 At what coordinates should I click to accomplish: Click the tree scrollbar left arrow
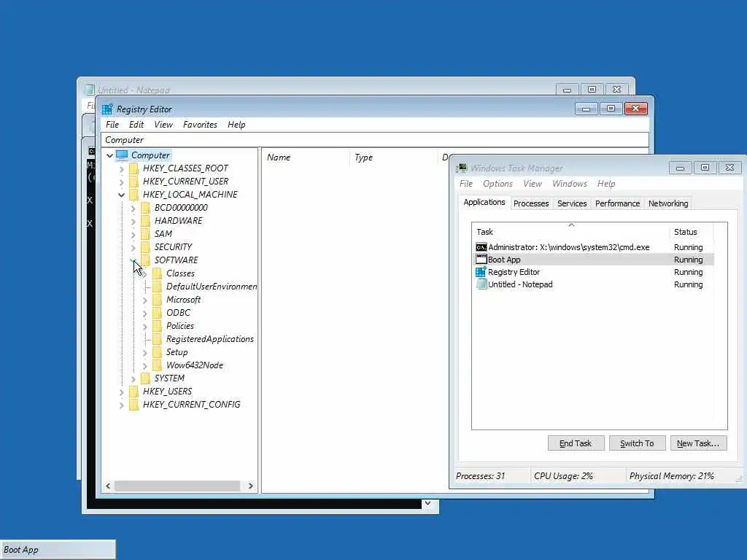108,486
